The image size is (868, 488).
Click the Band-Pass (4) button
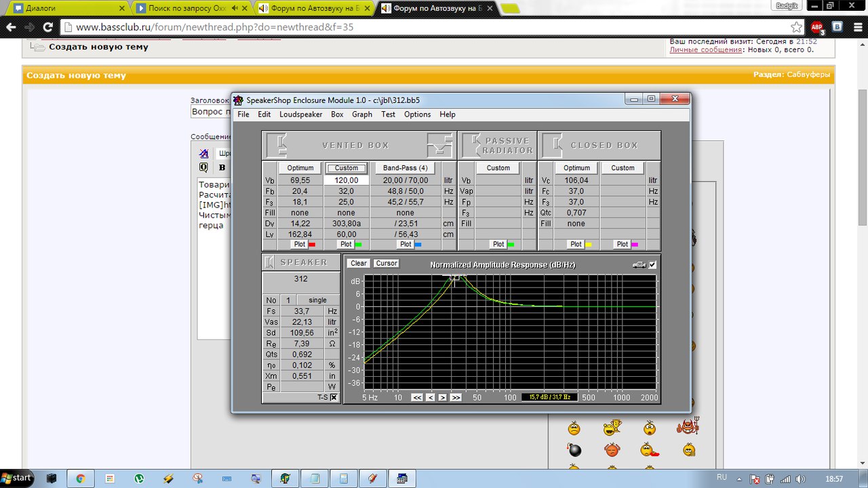[406, 168]
